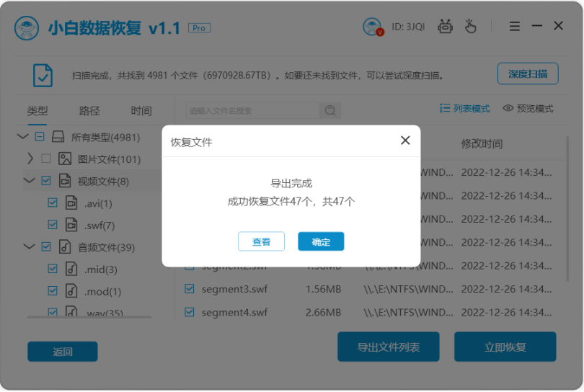Collapse the 音频文件(39) tree node
This screenshot has height=392, width=584.
29,247
